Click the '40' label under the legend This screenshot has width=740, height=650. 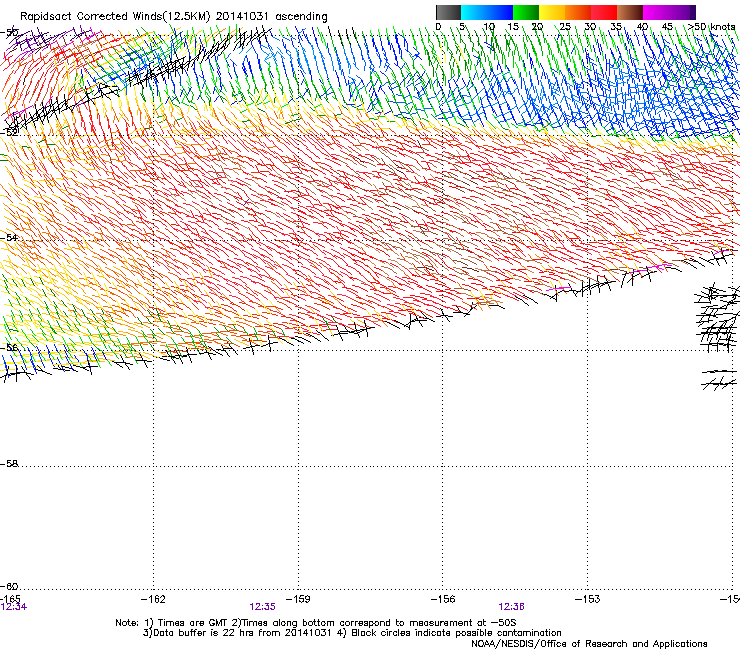point(642,27)
